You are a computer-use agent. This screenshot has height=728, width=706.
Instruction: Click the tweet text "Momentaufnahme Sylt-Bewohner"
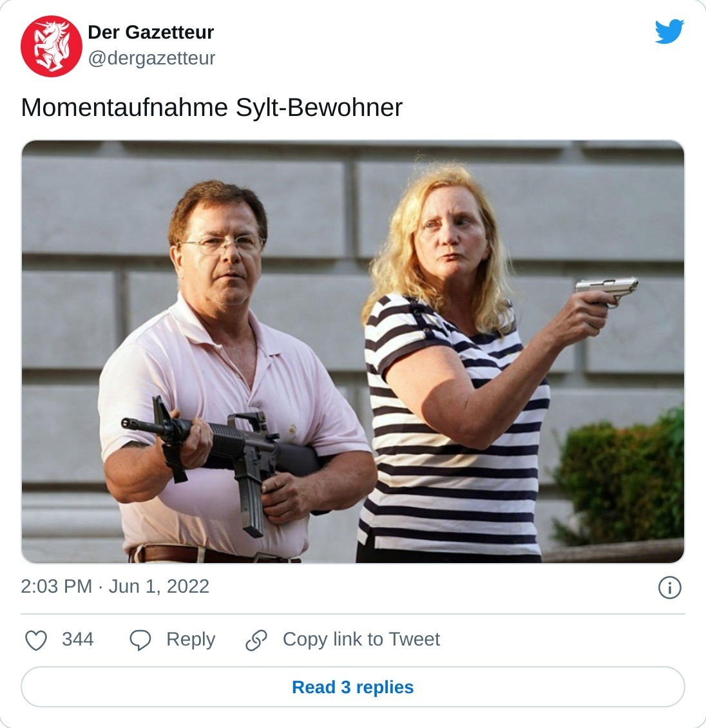click(211, 108)
